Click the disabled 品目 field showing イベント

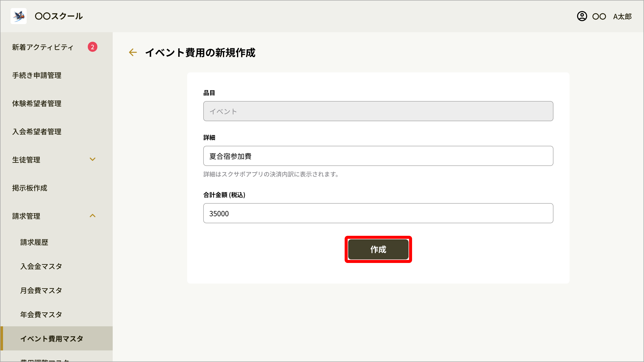pyautogui.click(x=378, y=111)
